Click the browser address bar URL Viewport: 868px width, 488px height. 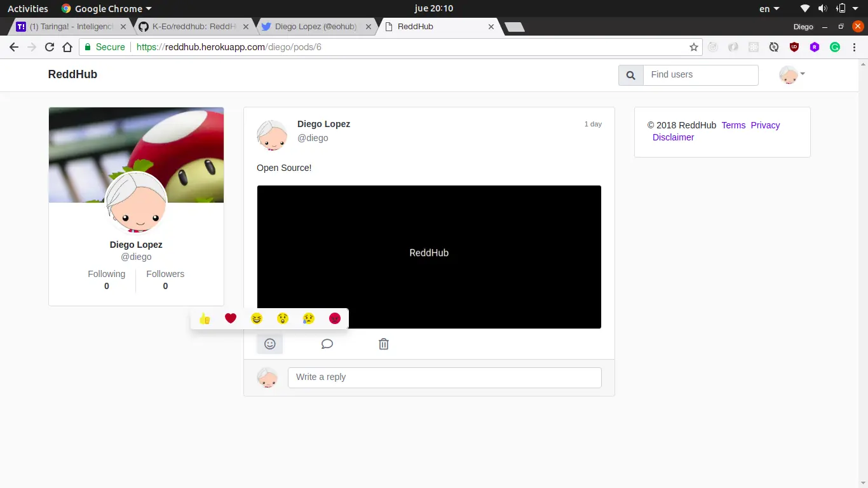click(x=229, y=47)
